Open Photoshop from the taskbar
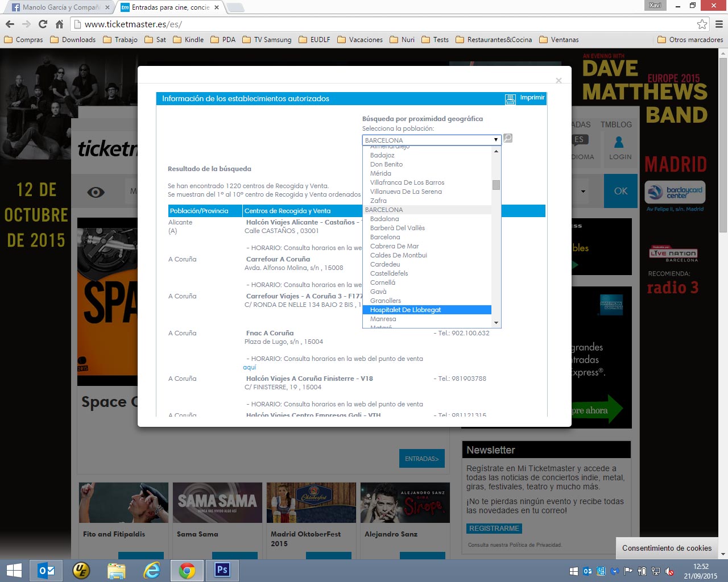Screen dimensions: 728x582 click(222, 570)
